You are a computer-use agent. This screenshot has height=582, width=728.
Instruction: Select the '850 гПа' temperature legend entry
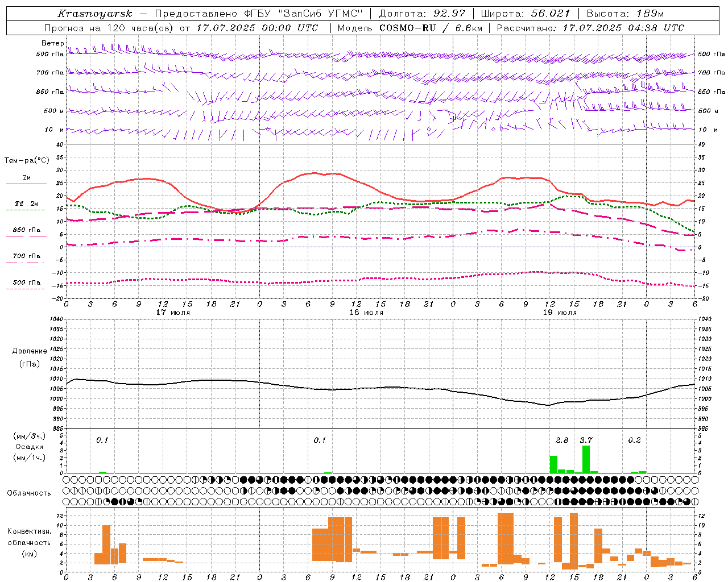[x=27, y=230]
